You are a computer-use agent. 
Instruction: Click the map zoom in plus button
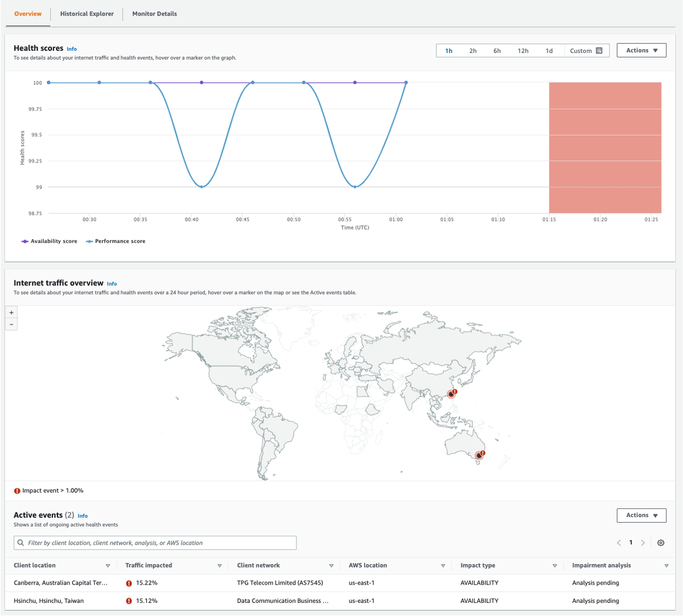coord(12,312)
